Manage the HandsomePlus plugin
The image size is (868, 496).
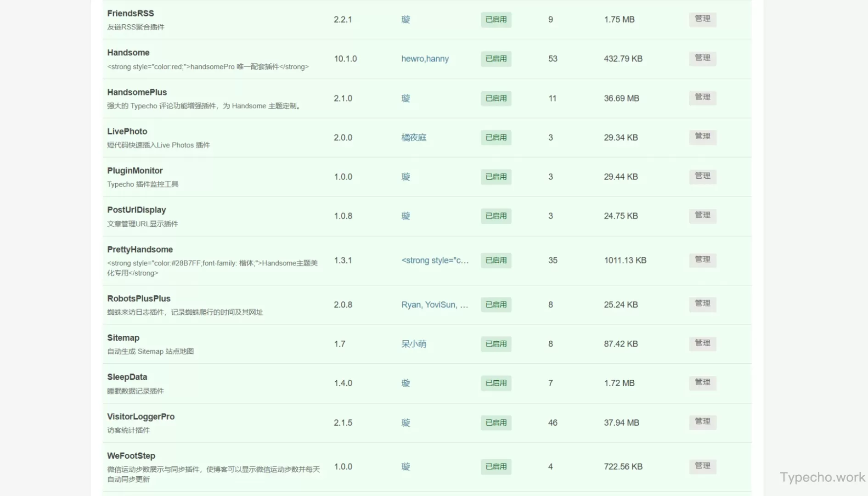click(702, 98)
